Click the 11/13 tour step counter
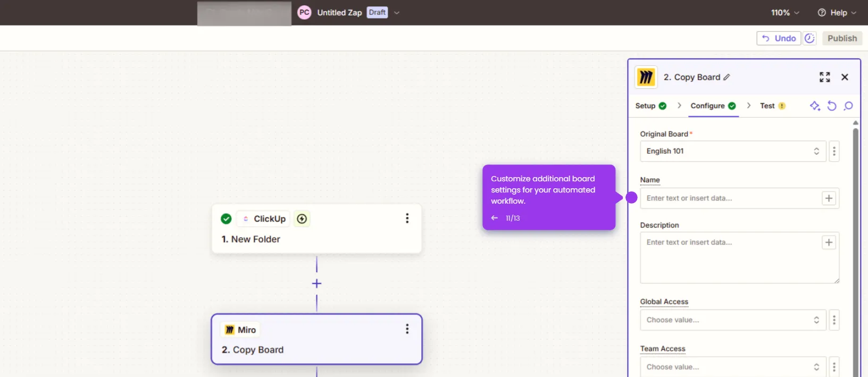The height and width of the screenshot is (377, 868). 513,218
